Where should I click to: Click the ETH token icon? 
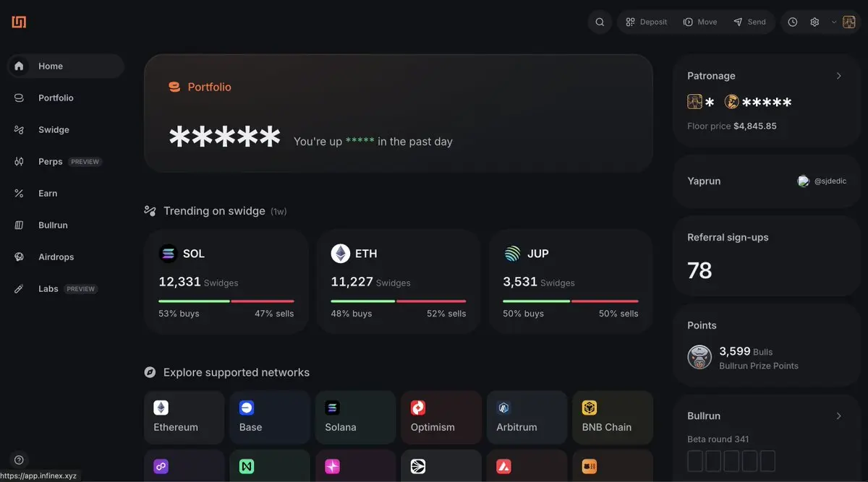(340, 254)
